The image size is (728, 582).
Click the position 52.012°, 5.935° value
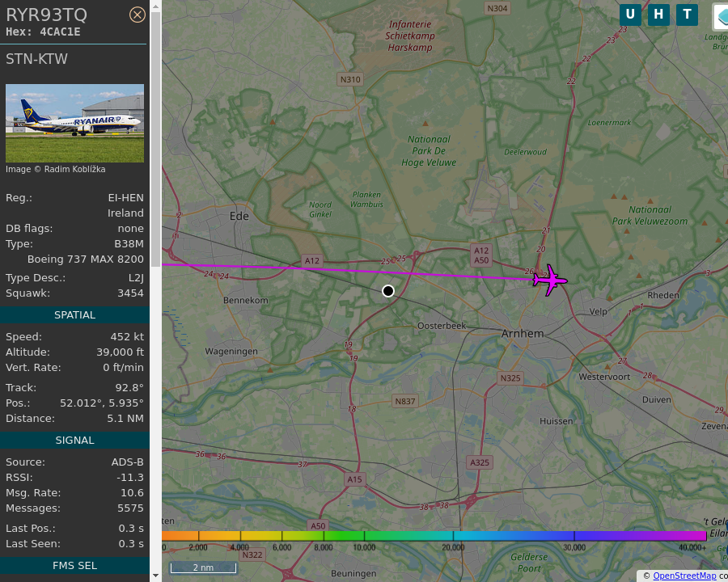pos(102,403)
